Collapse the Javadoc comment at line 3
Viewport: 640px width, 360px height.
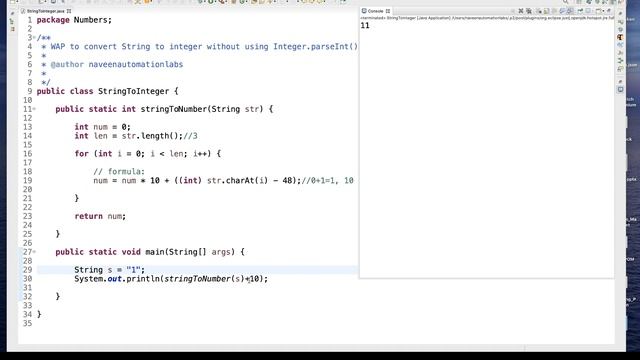(34, 38)
